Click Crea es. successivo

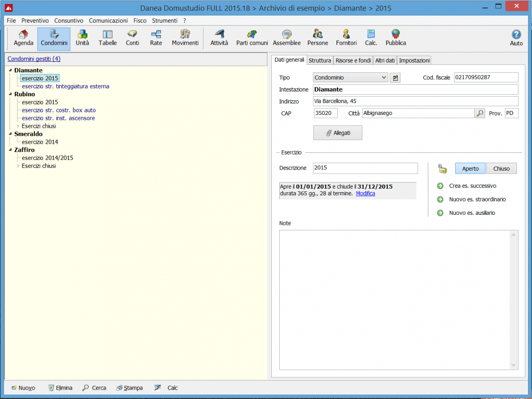[x=473, y=186]
